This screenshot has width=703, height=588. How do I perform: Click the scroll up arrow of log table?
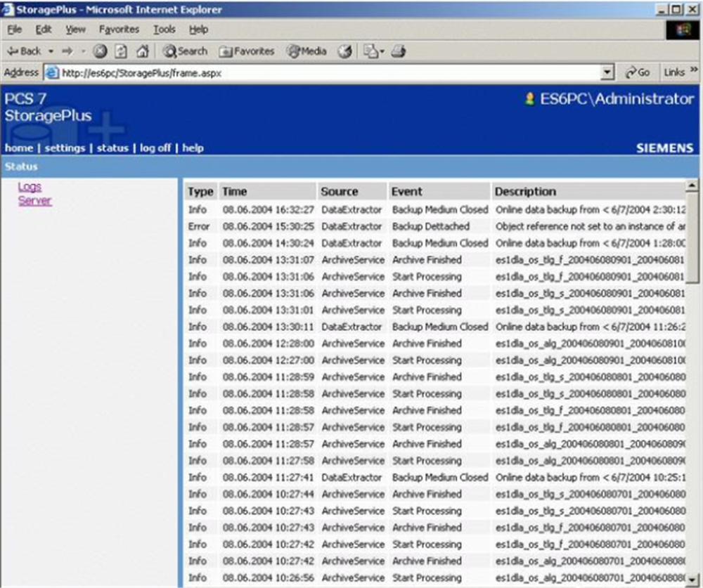(692, 185)
